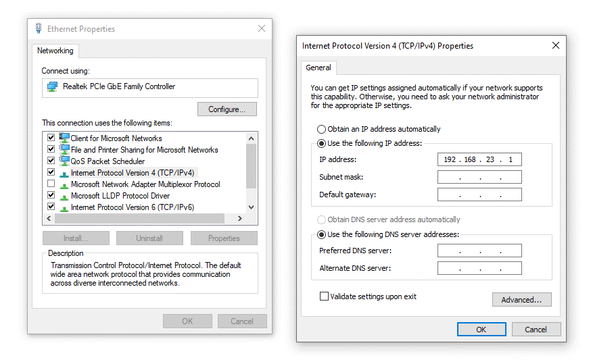
Task: Click the Subnet mask input field
Action: click(x=479, y=178)
